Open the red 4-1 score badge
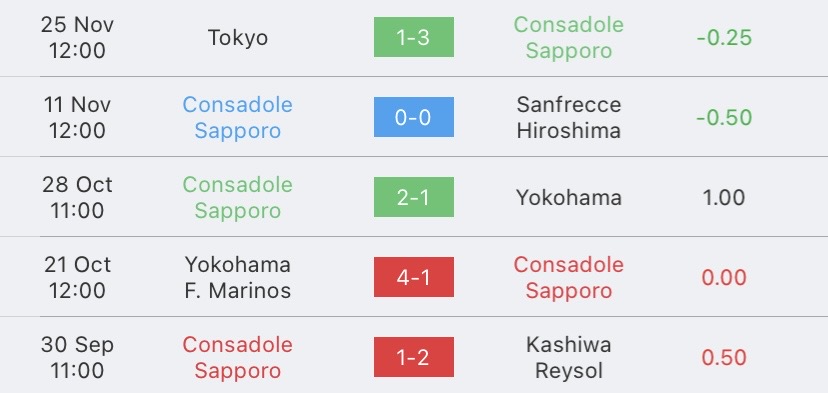This screenshot has width=828, height=393. 413,277
